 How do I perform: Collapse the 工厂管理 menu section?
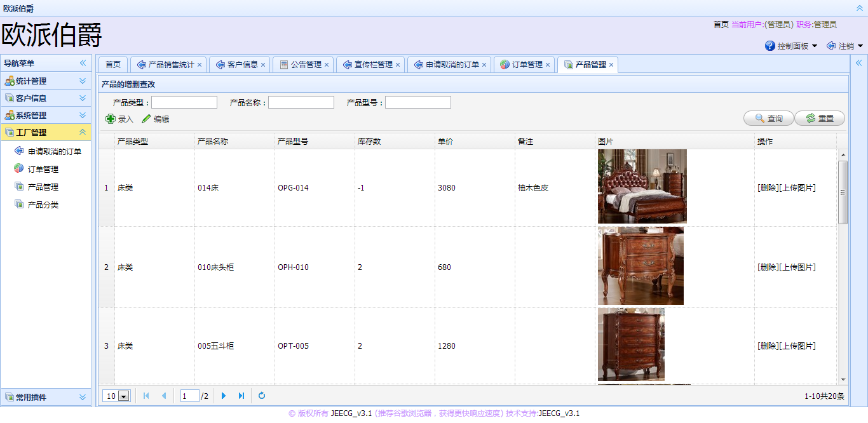[x=83, y=133]
